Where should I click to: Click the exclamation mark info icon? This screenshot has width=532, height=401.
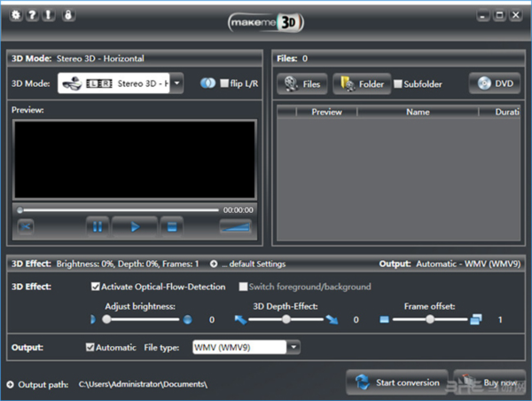tap(48, 15)
